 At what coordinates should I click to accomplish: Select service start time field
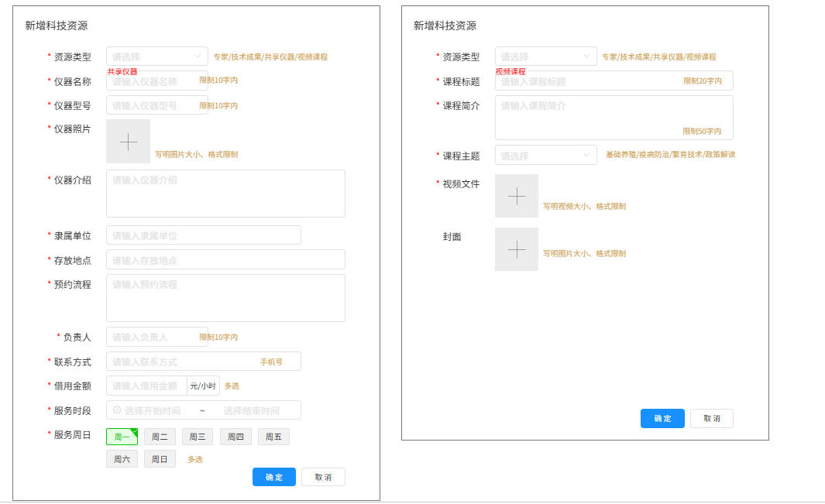pyautogui.click(x=153, y=410)
